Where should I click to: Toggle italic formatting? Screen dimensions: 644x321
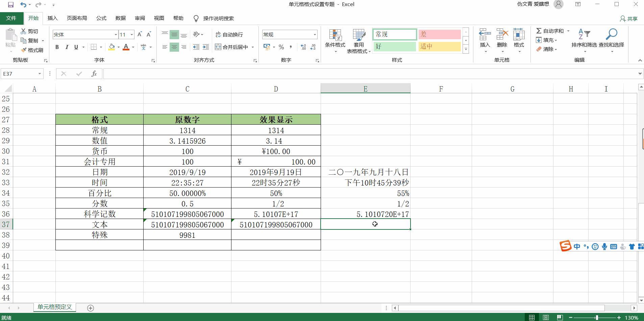[67, 47]
